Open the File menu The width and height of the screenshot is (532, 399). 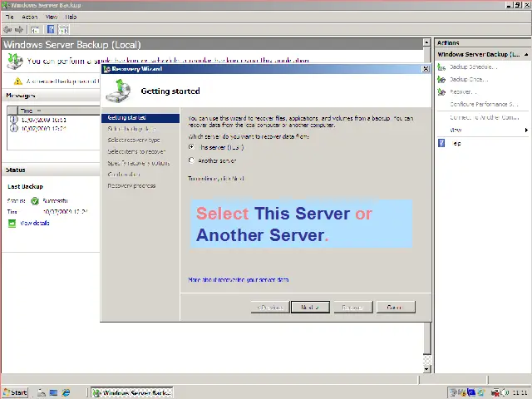(9, 17)
